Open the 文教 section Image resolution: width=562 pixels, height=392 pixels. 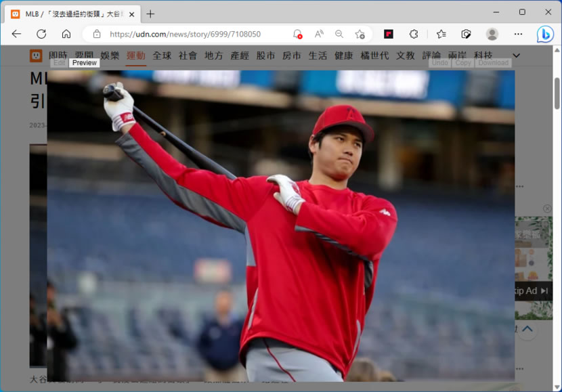coord(406,56)
